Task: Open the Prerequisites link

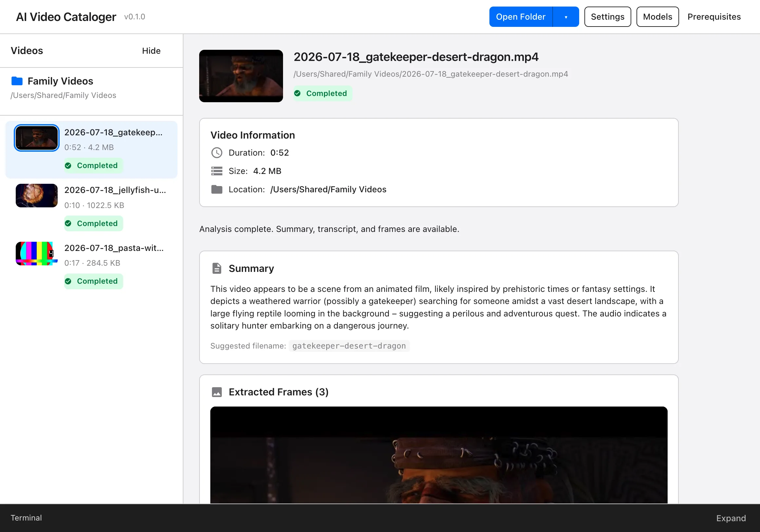Action: [714, 17]
